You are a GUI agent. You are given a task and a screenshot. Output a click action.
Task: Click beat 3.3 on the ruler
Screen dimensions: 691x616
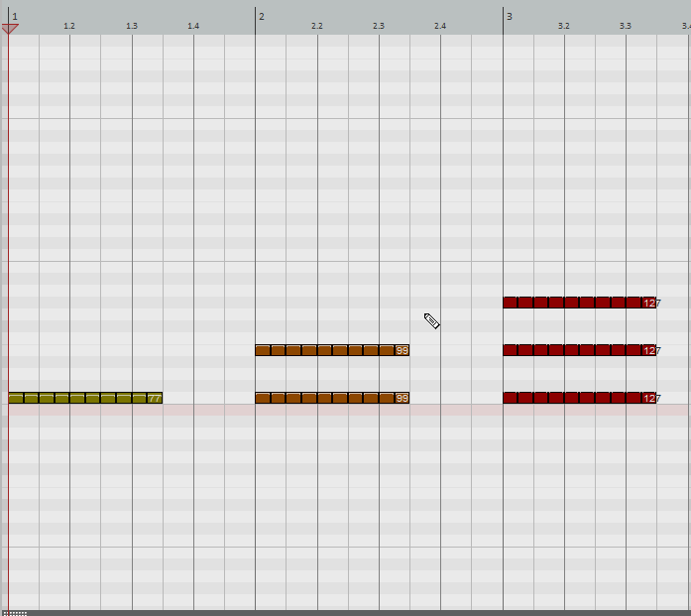click(x=626, y=26)
